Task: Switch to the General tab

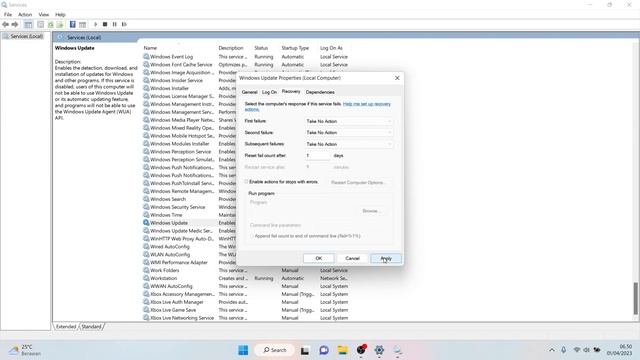Action: (249, 92)
